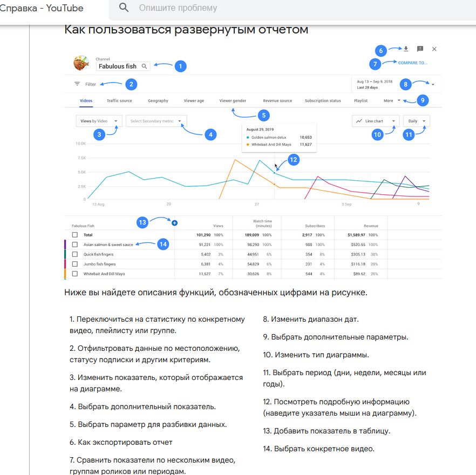Open the Select Secondary metric dropdown
Image resolution: width=476 pixels, height=475 pixels.
(x=157, y=121)
